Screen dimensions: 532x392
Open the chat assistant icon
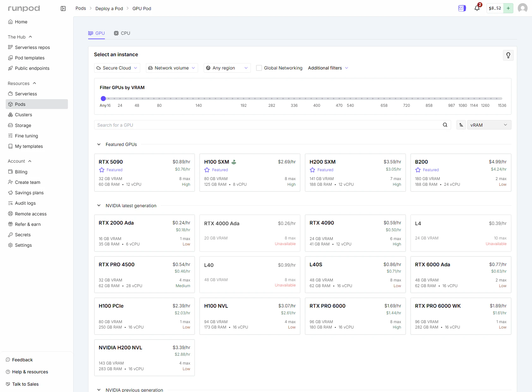pyautogui.click(x=462, y=8)
